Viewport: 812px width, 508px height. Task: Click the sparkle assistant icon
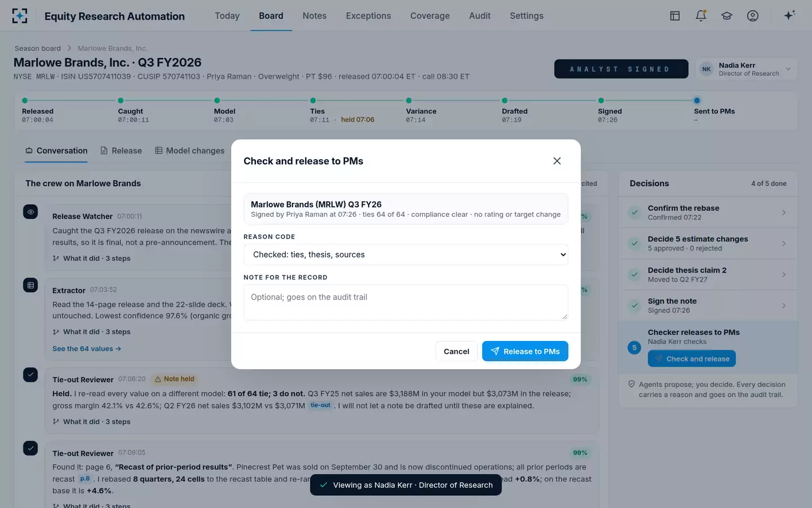pyautogui.click(x=789, y=15)
